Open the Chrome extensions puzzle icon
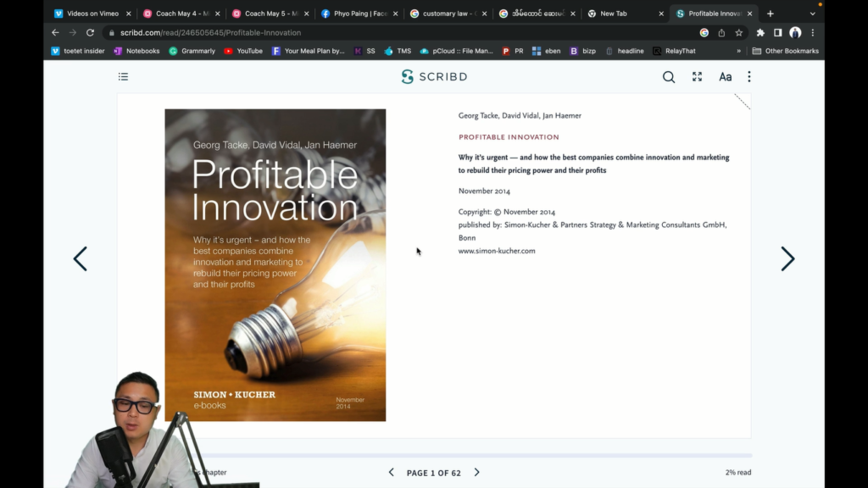This screenshot has width=868, height=488. 760,33
